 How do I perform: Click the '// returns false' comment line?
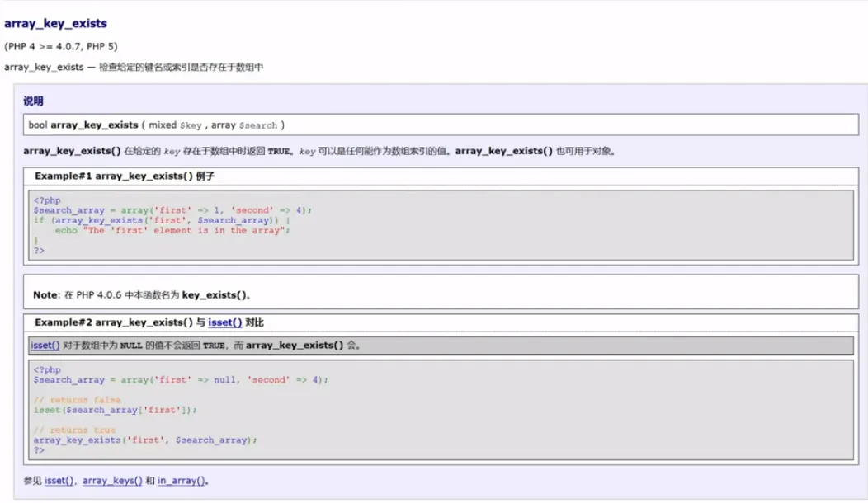tap(77, 400)
